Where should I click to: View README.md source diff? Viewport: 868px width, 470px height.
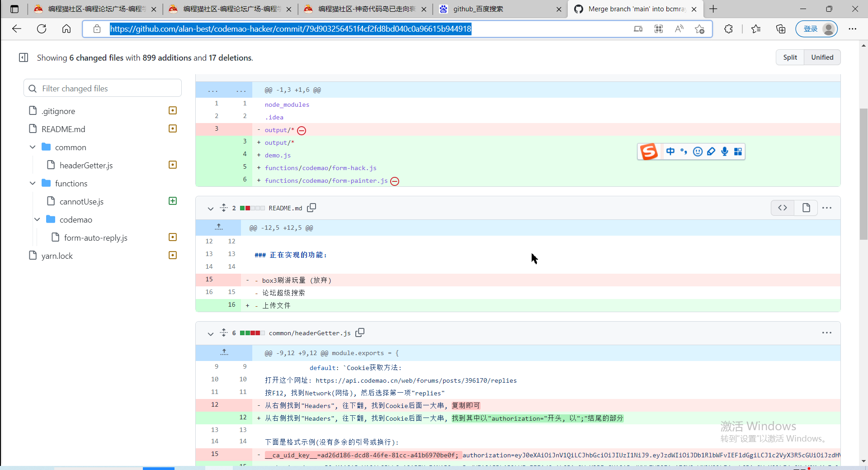click(x=783, y=208)
